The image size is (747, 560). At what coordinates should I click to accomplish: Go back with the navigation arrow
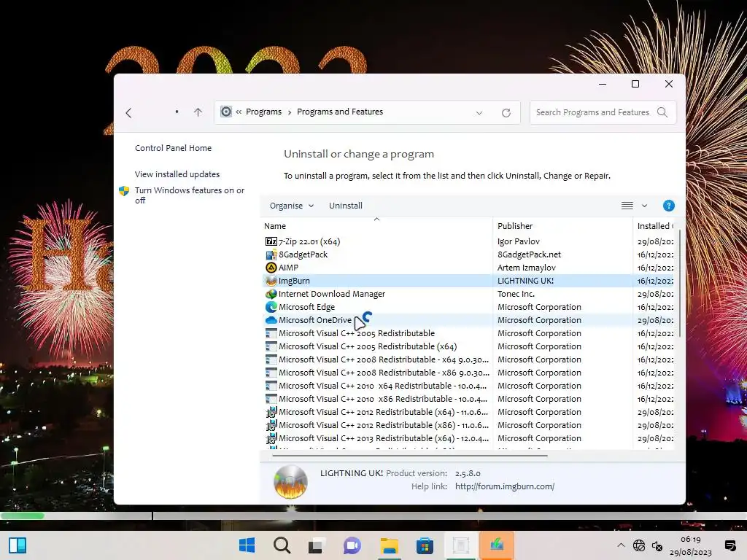point(128,113)
